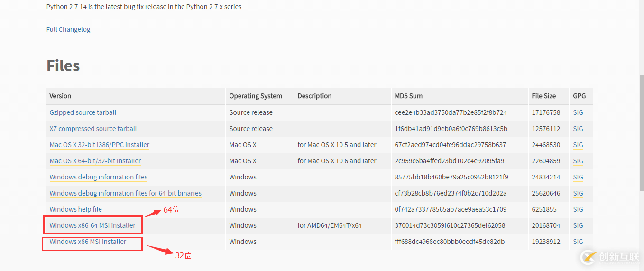Open SIG for the Windows help file

click(578, 209)
